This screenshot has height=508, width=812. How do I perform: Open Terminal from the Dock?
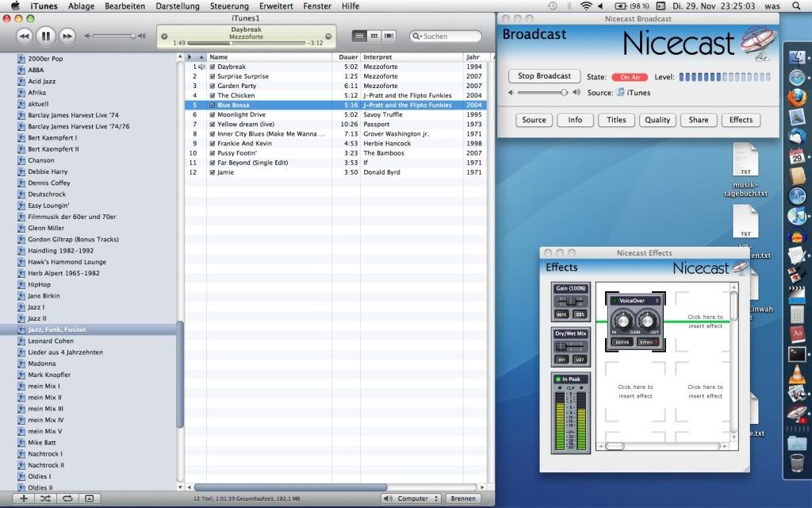tap(796, 355)
